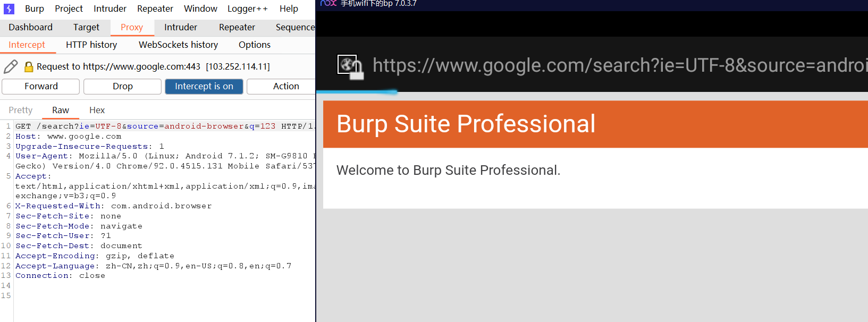The height and width of the screenshot is (322, 868).
Task: Click the globe padlock site icon in browser
Action: click(350, 67)
